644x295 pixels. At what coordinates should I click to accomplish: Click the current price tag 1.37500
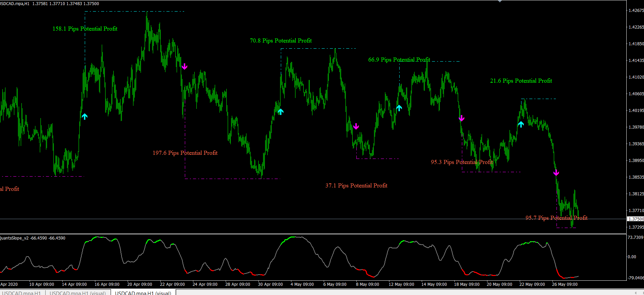click(635, 219)
